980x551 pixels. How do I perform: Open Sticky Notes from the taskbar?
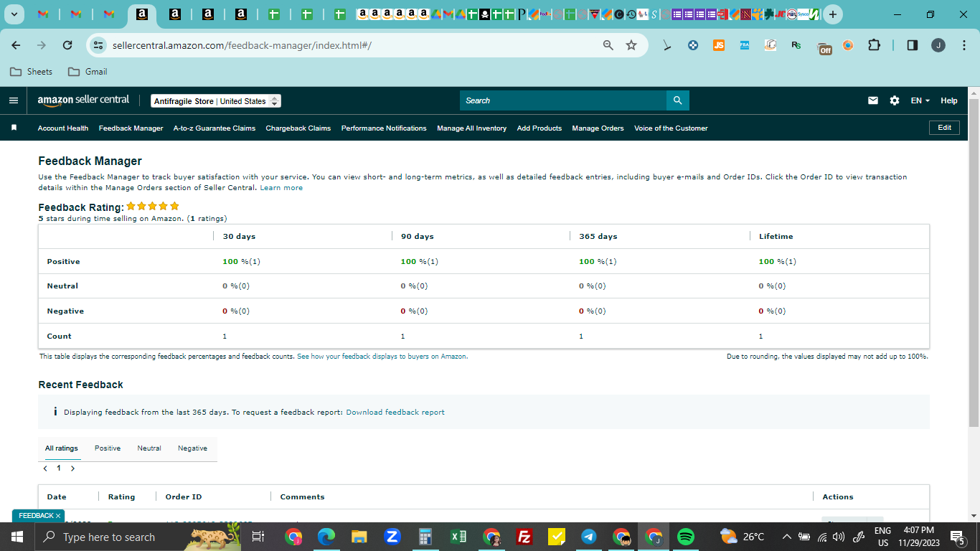coord(557,537)
